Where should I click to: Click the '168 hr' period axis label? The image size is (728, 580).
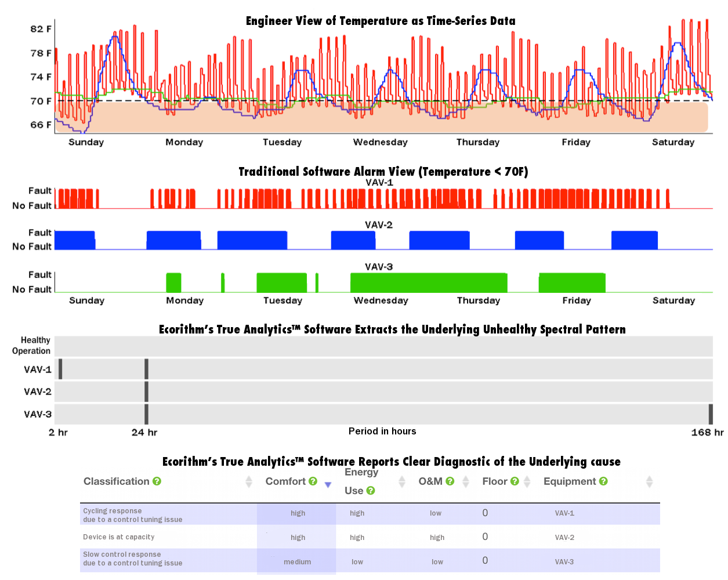[707, 432]
